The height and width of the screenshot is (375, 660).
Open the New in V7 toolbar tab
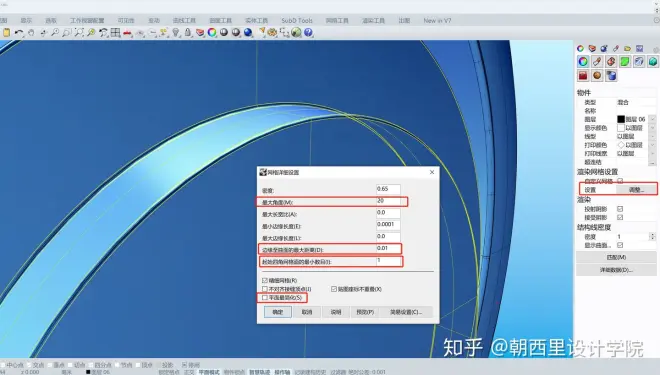(437, 21)
